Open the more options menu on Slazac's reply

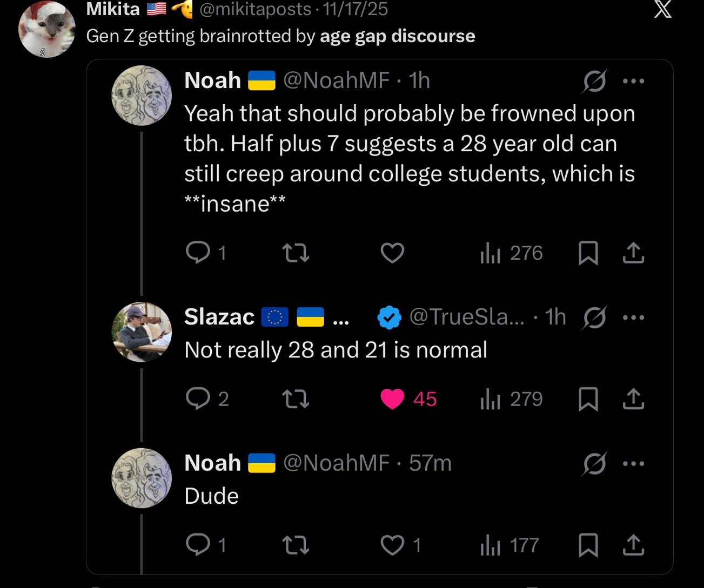pyautogui.click(x=634, y=317)
